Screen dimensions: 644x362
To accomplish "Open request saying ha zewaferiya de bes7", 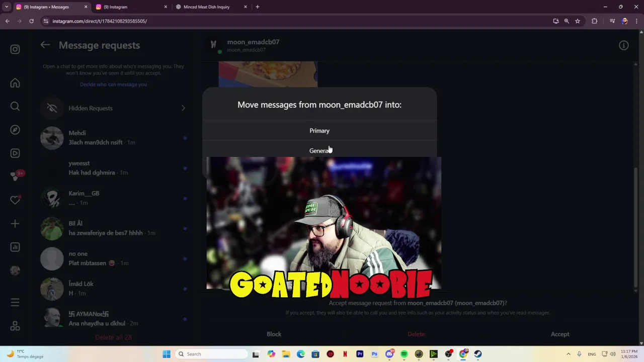I will (x=114, y=228).
